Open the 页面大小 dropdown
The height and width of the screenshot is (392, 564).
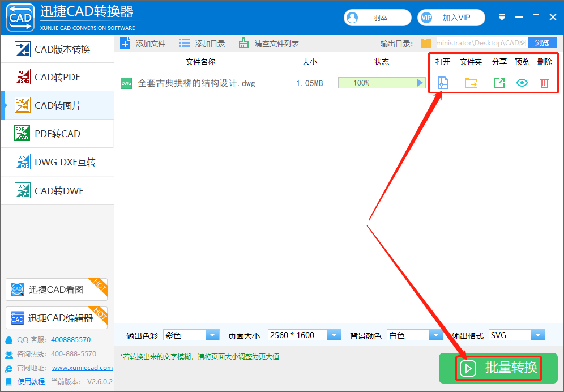pyautogui.click(x=304, y=335)
